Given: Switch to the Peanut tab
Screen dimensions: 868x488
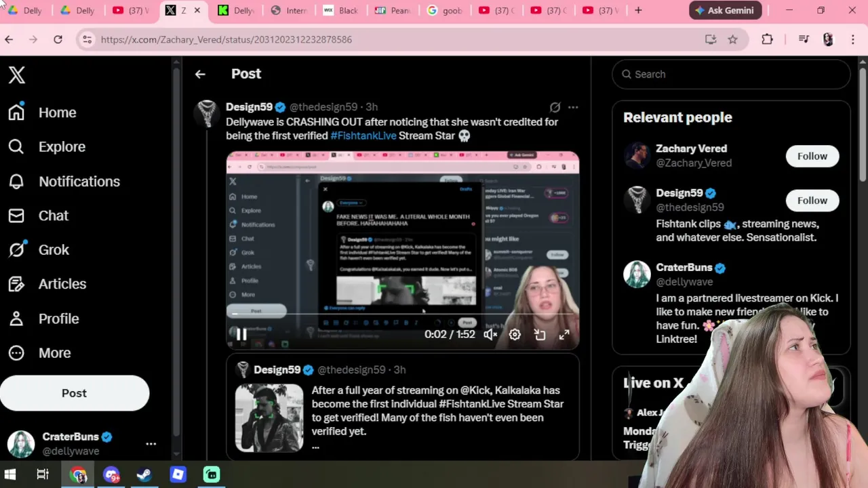Looking at the screenshot, I should tap(393, 10).
